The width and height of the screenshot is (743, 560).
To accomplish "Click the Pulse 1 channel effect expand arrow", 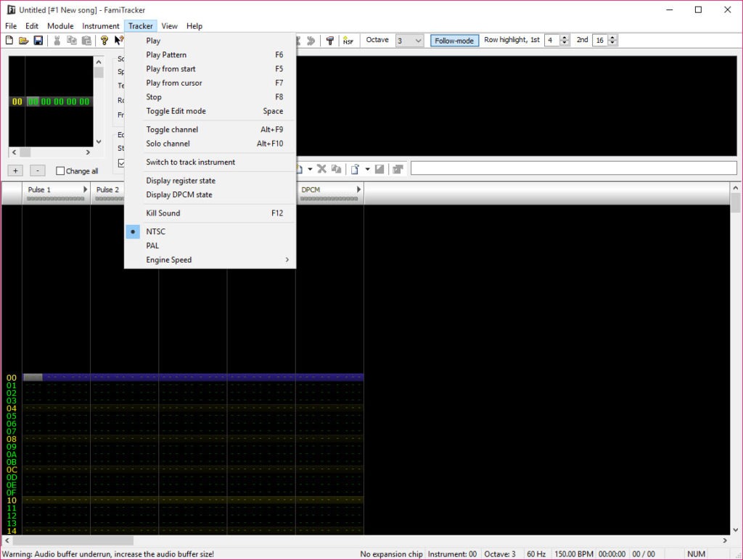I will (86, 189).
